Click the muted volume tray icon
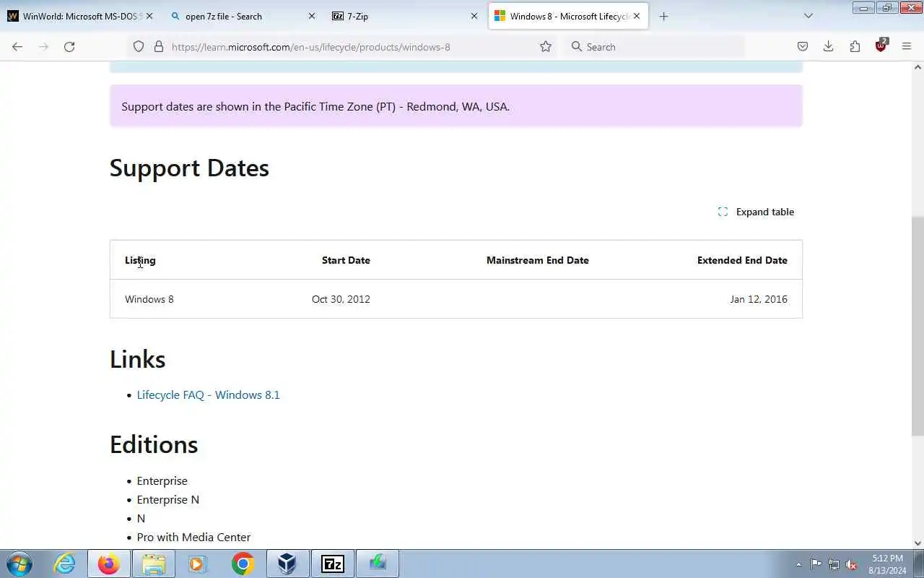Image resolution: width=924 pixels, height=578 pixels. [852, 564]
